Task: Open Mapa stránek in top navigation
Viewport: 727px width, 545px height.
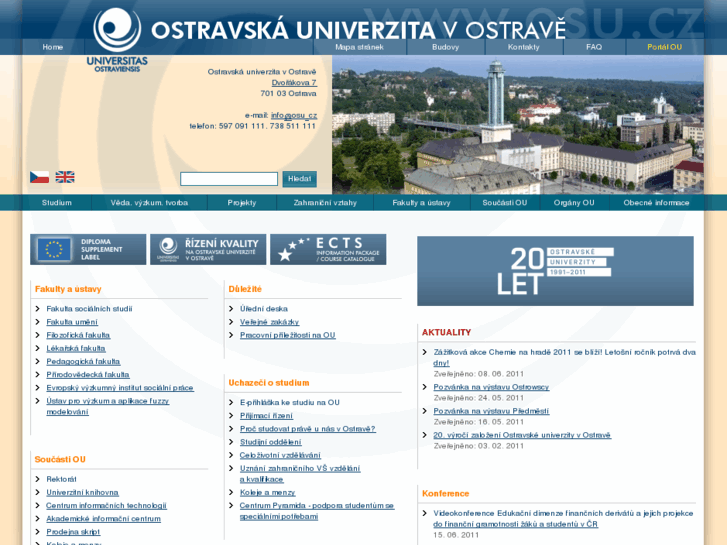Action: (359, 47)
